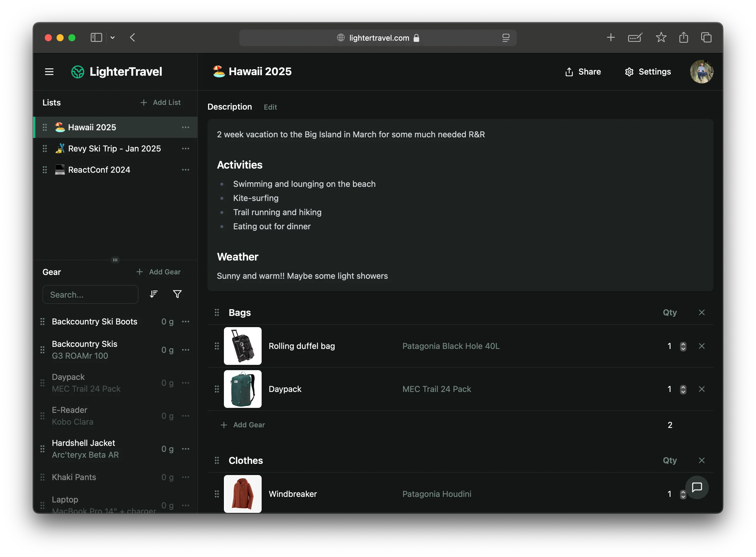Select the sort icon above the gear list
Image resolution: width=756 pixels, height=557 pixels.
[x=153, y=294]
